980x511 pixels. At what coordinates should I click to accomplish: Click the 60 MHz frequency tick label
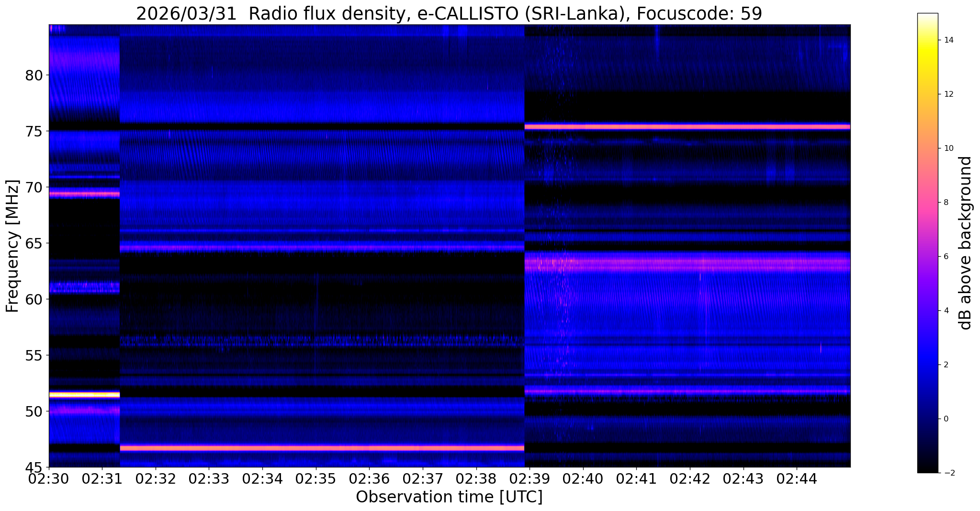35,299
